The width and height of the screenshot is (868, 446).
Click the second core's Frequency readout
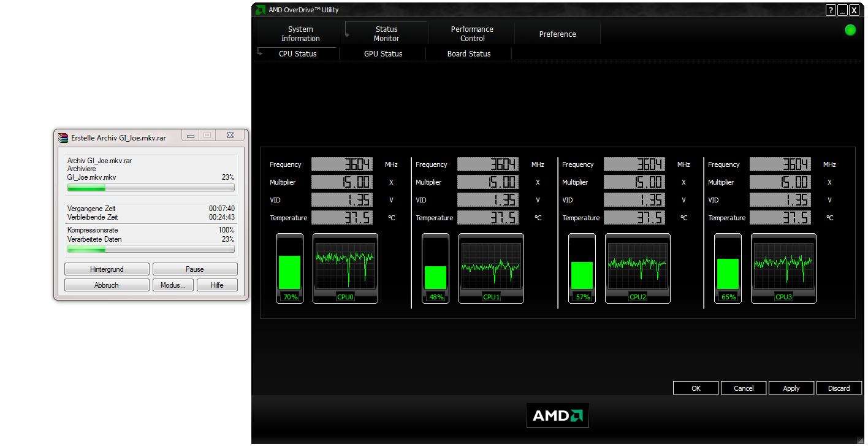(x=488, y=164)
